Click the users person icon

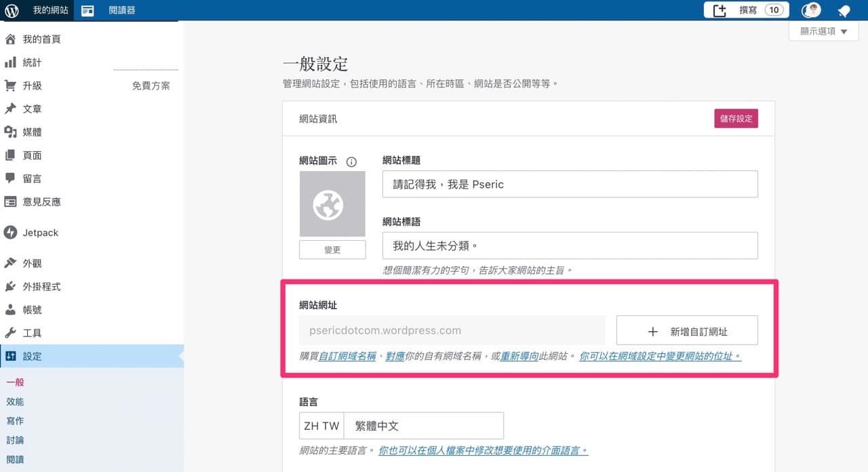pyautogui.click(x=10, y=309)
